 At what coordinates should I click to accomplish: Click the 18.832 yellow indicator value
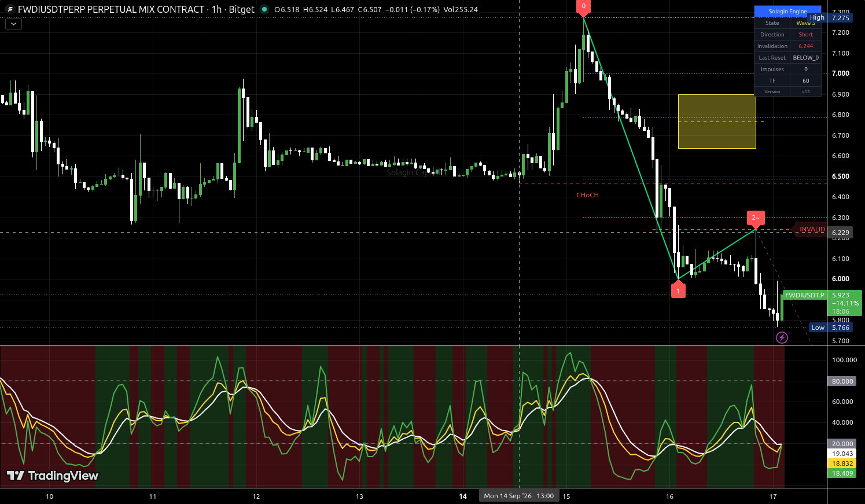click(842, 463)
